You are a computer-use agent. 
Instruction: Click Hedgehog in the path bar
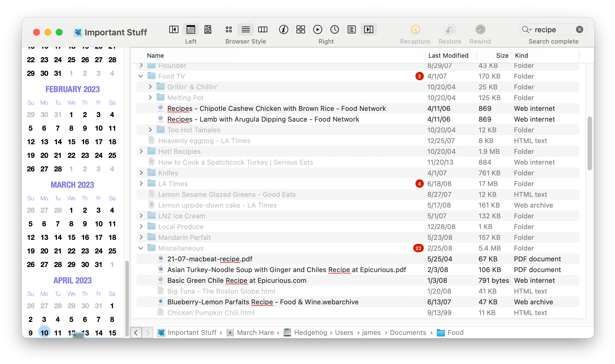click(x=305, y=333)
